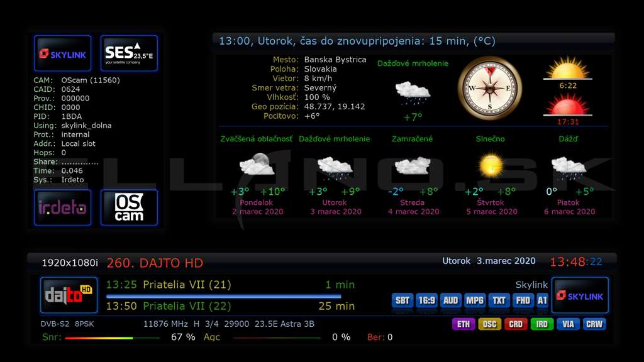The width and height of the screenshot is (644, 362).
Task: Click the SES 23.5°E satellite logo
Action: (129, 53)
